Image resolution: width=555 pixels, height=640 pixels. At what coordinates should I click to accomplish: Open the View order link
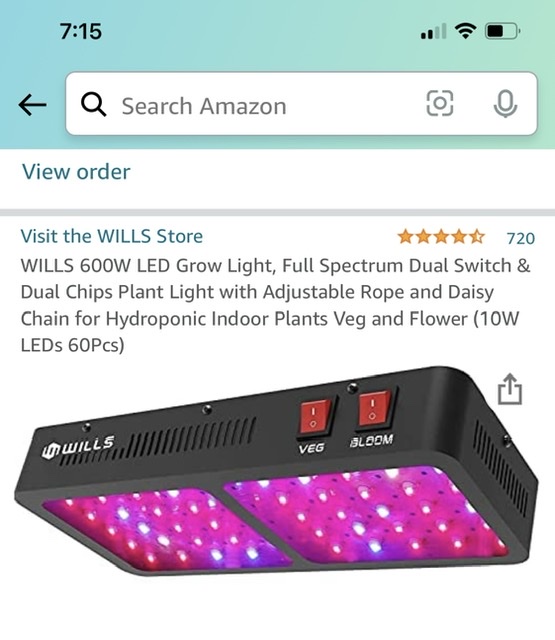[76, 171]
